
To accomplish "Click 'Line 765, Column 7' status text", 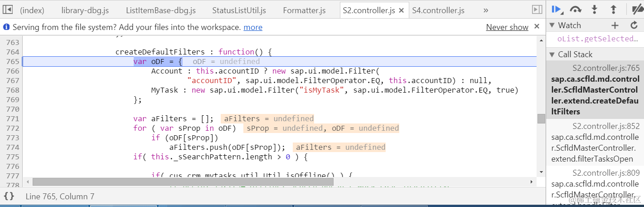I will (x=60, y=197).
